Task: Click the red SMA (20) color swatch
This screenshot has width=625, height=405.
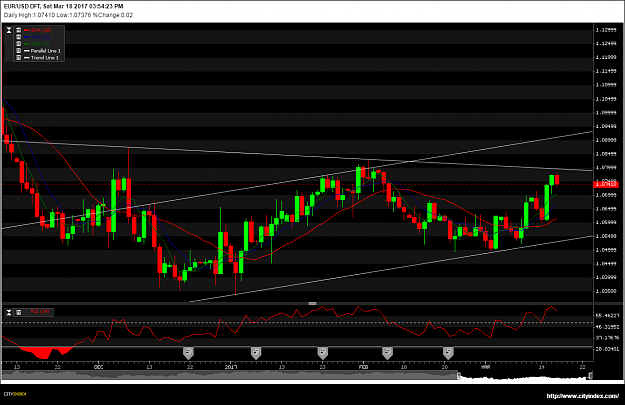Action: [27, 30]
